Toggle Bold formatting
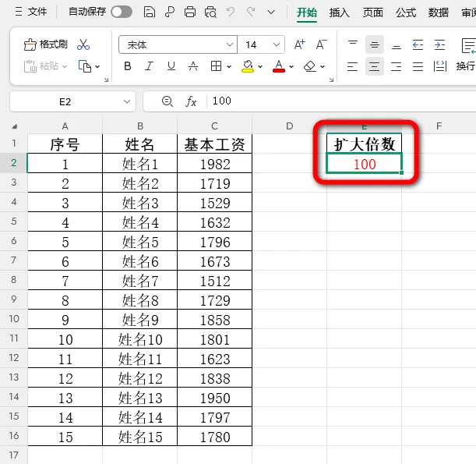476x464 pixels. (128, 66)
